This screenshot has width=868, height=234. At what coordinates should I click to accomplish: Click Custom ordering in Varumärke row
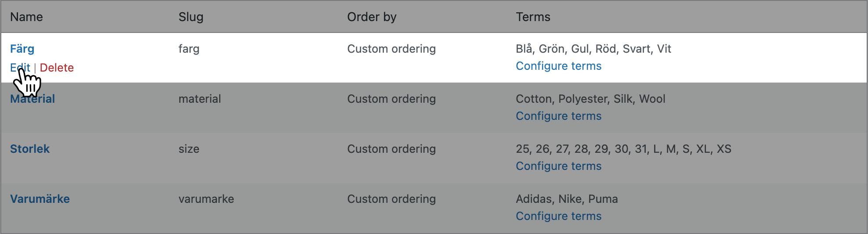(391, 199)
